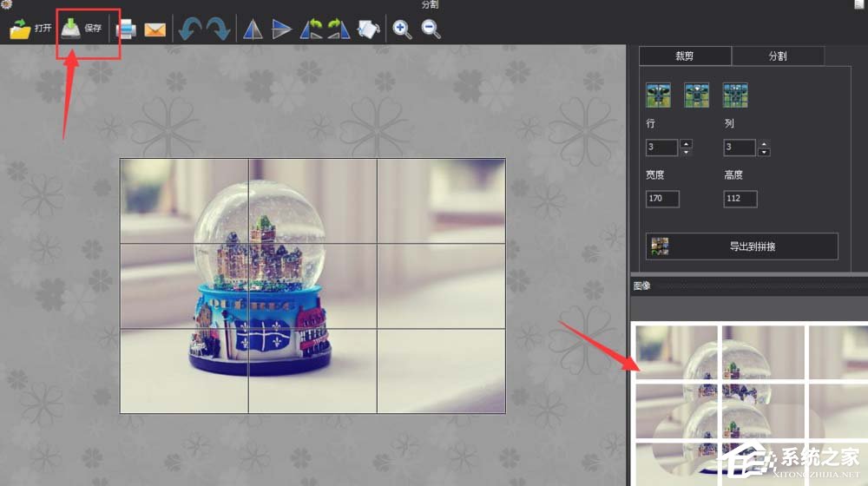Click the 行 rows number field
Screen dimensions: 868x486
(x=661, y=148)
